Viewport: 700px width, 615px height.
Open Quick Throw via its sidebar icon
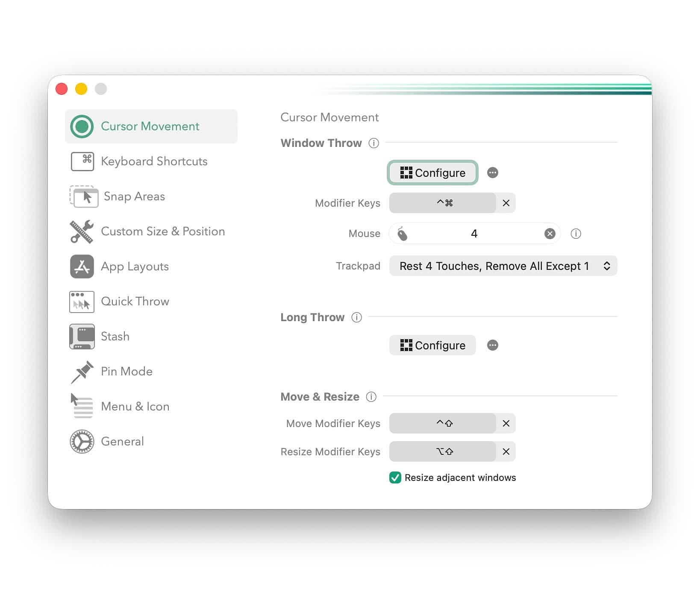coord(82,301)
